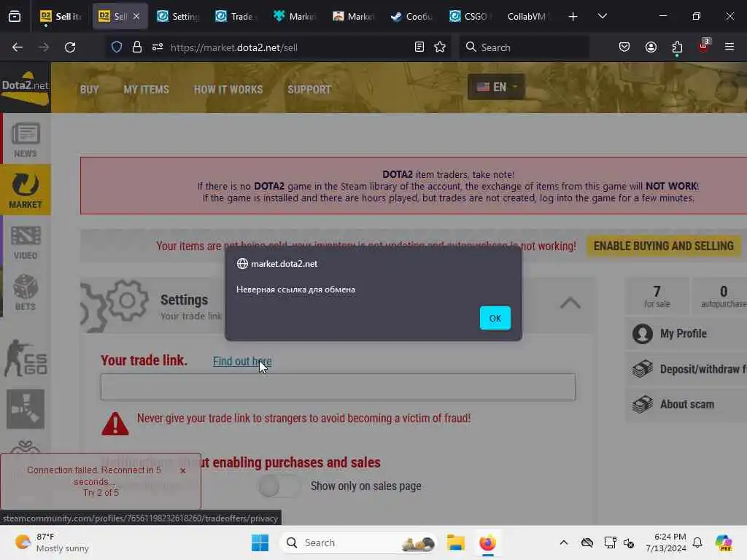Click the Find out here link
The image size is (747, 560).
pos(242,362)
